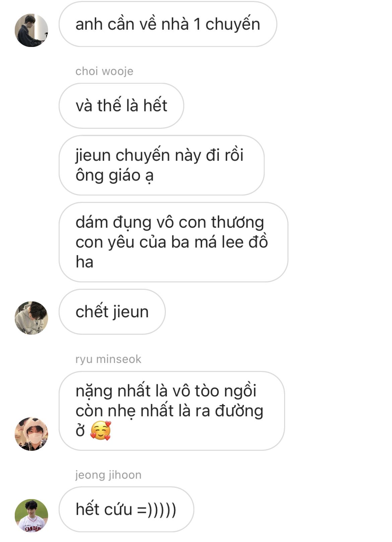Tap the smiling hearts emoji
This screenshot has height=542, width=392.
(x=101, y=430)
